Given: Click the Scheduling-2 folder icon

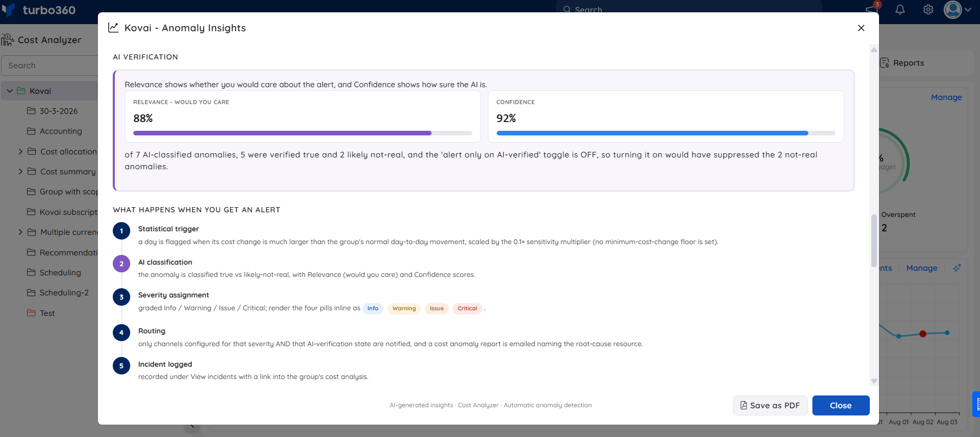Looking at the screenshot, I should (31, 292).
